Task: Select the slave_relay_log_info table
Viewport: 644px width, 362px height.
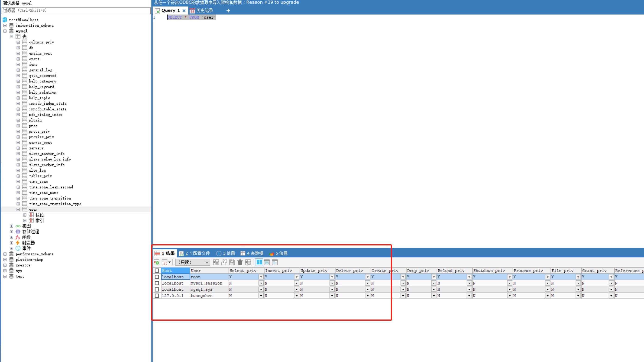Action: (50, 159)
